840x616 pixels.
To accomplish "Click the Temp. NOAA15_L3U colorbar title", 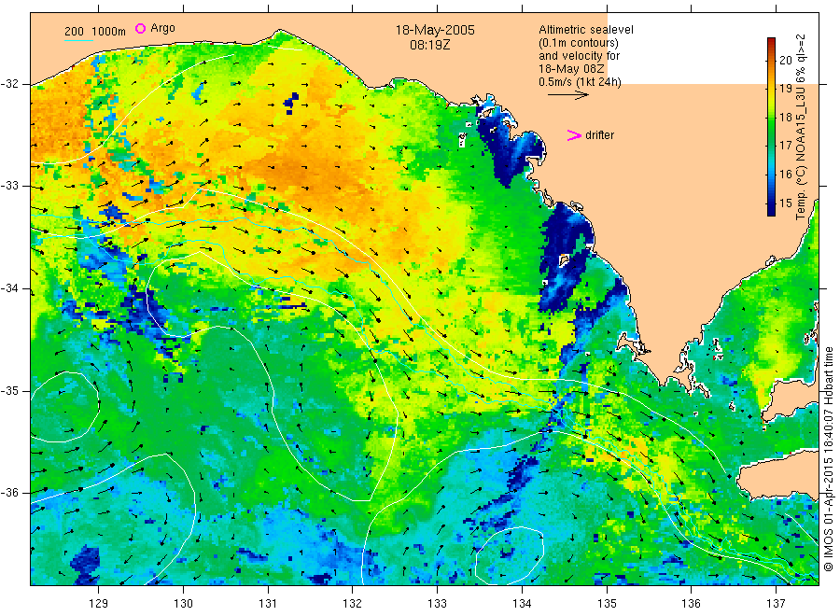I will 802,127.
